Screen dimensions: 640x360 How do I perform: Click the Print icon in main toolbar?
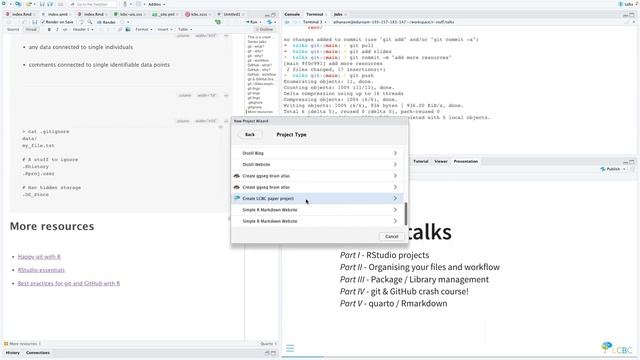pos(60,4)
